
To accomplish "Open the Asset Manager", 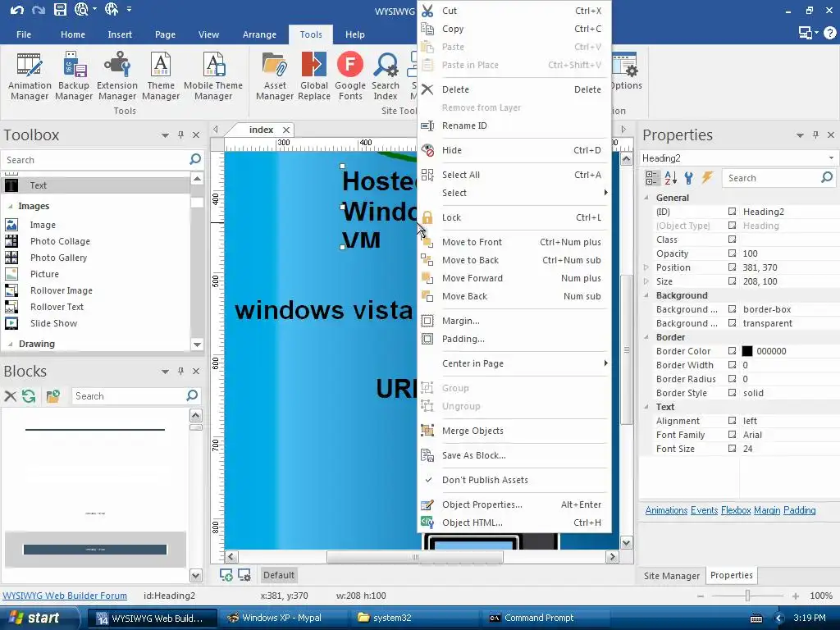I will pyautogui.click(x=275, y=75).
